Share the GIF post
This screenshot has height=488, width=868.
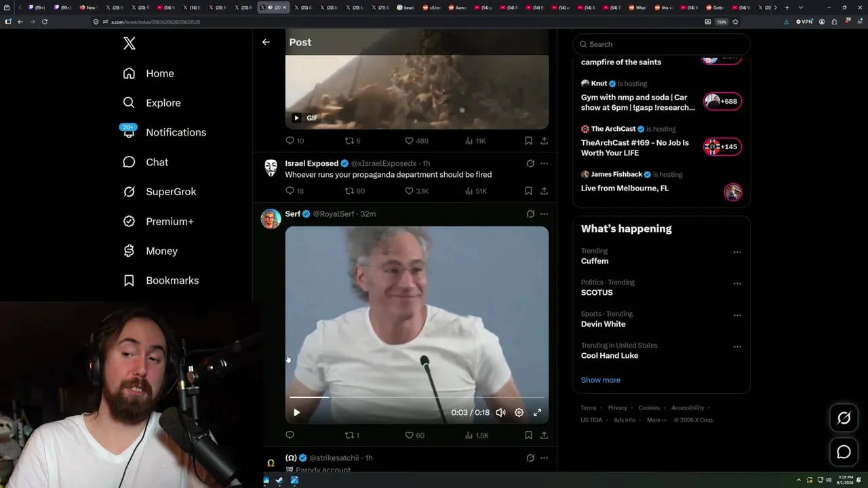544,141
